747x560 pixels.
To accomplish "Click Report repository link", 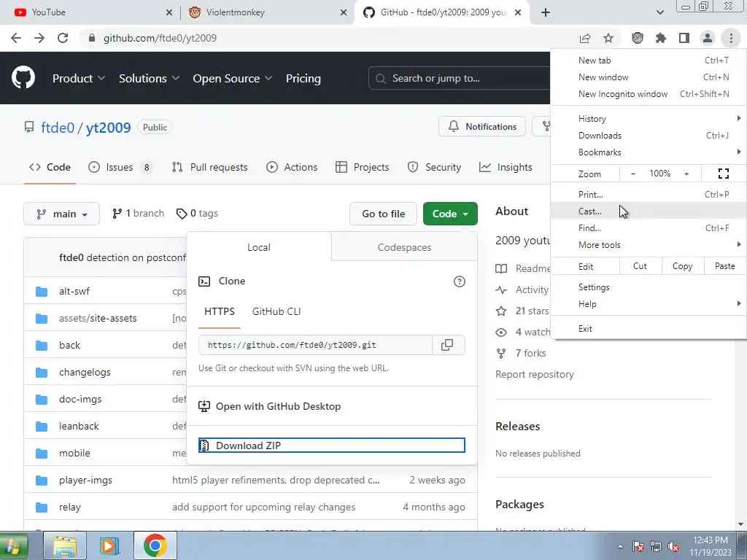I will click(x=535, y=374).
